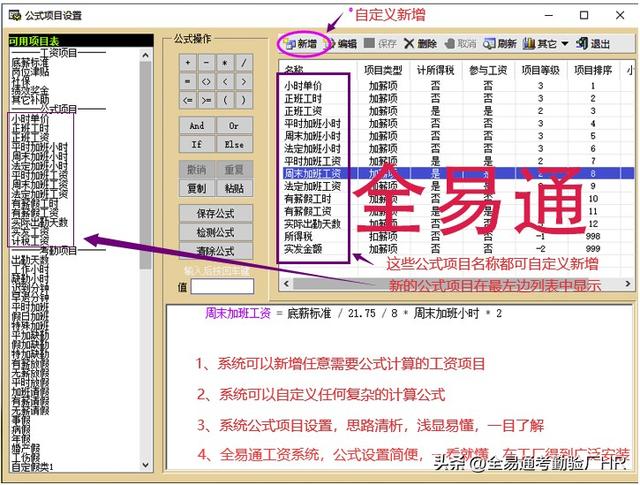640x485 pixels.
Task: Select 其它补助 in the available items list
Action: pyautogui.click(x=30, y=100)
